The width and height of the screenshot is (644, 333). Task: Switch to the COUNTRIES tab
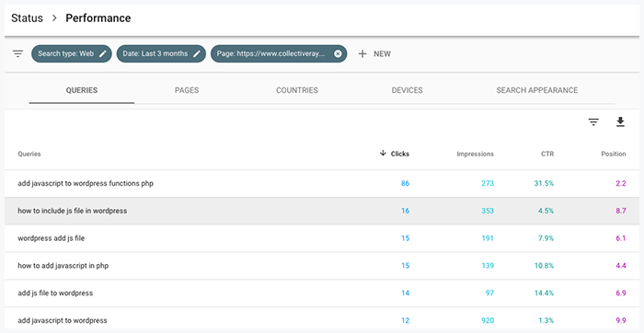(x=297, y=90)
